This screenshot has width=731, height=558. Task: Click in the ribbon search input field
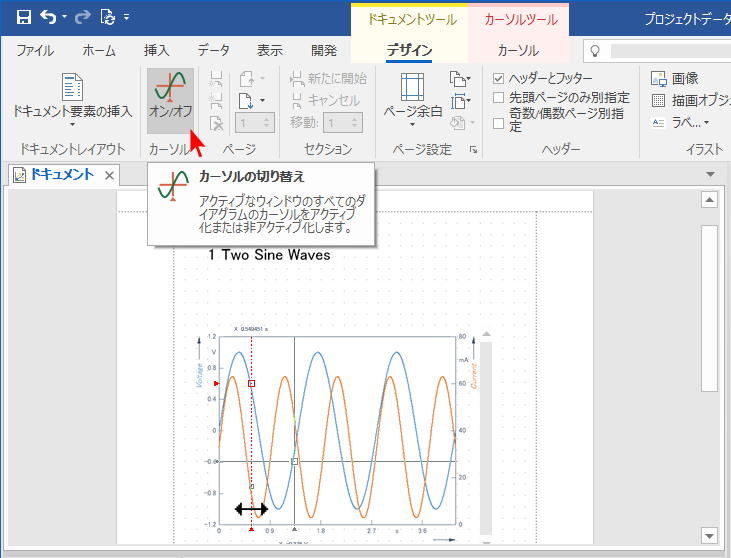[670, 51]
